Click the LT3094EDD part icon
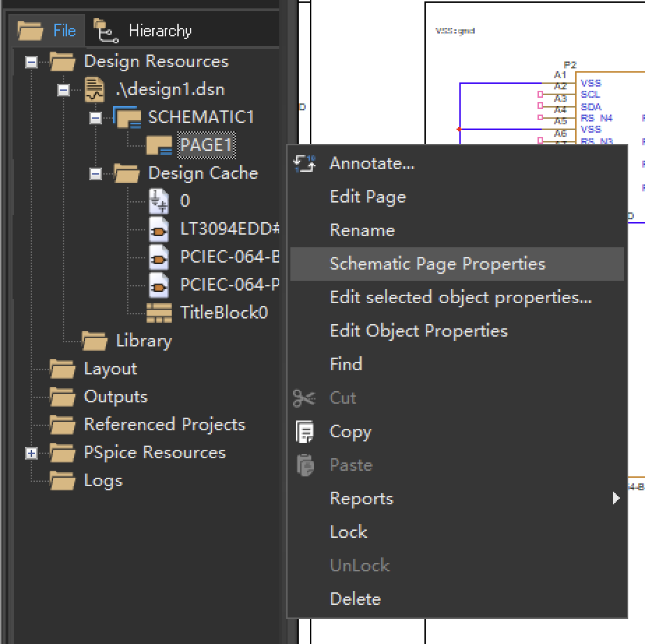 click(x=158, y=229)
